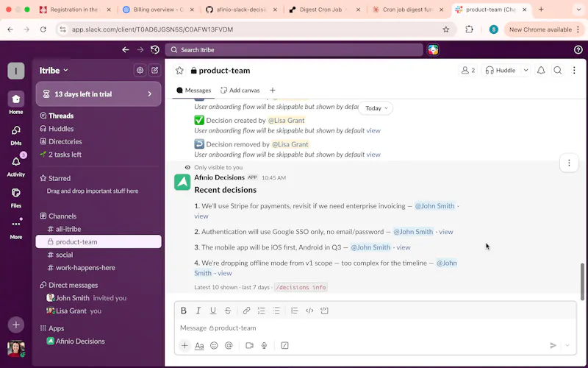Apply bulleted list formatting
This screenshot has height=368, width=588.
276,311
